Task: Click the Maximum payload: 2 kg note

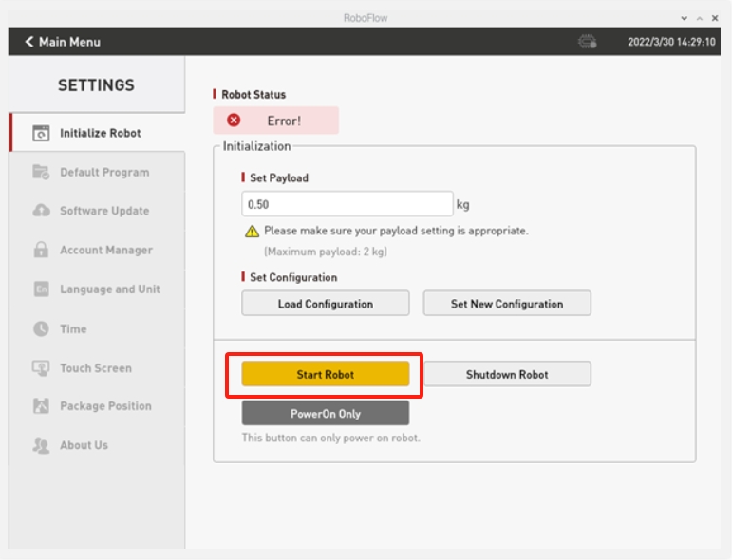Action: point(326,252)
